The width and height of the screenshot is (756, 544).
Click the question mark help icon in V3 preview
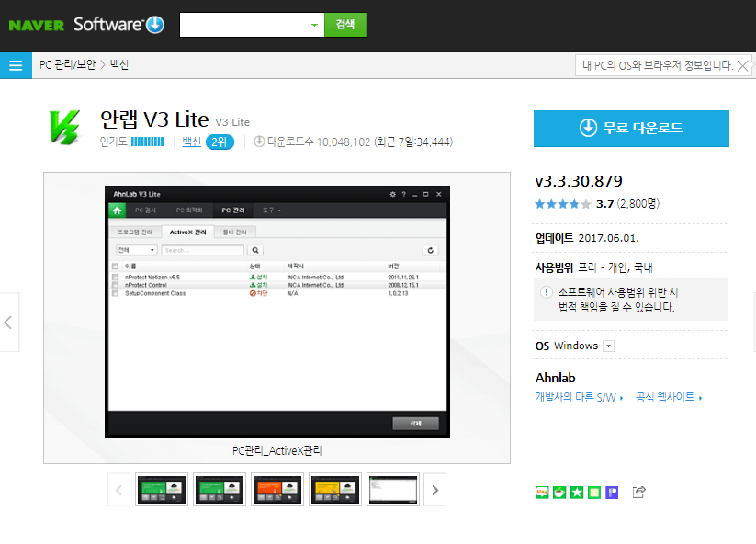tap(403, 195)
